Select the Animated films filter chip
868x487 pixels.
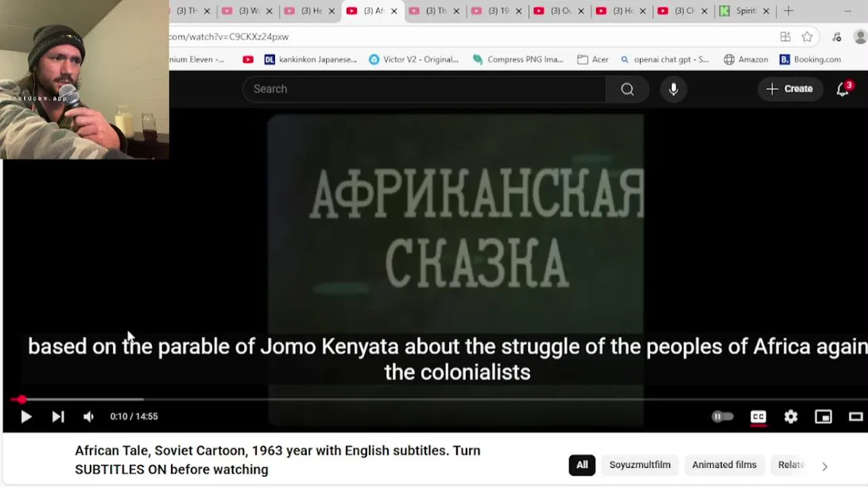click(x=724, y=465)
